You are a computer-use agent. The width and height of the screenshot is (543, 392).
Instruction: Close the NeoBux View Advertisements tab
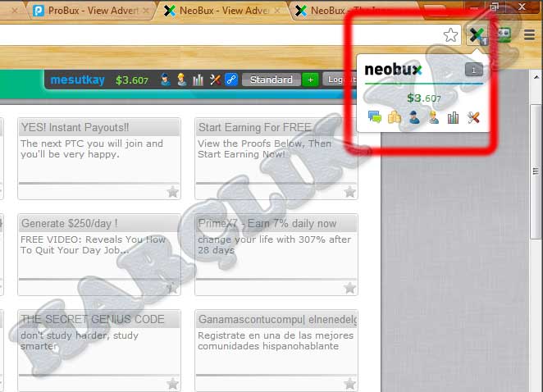[x=277, y=11]
